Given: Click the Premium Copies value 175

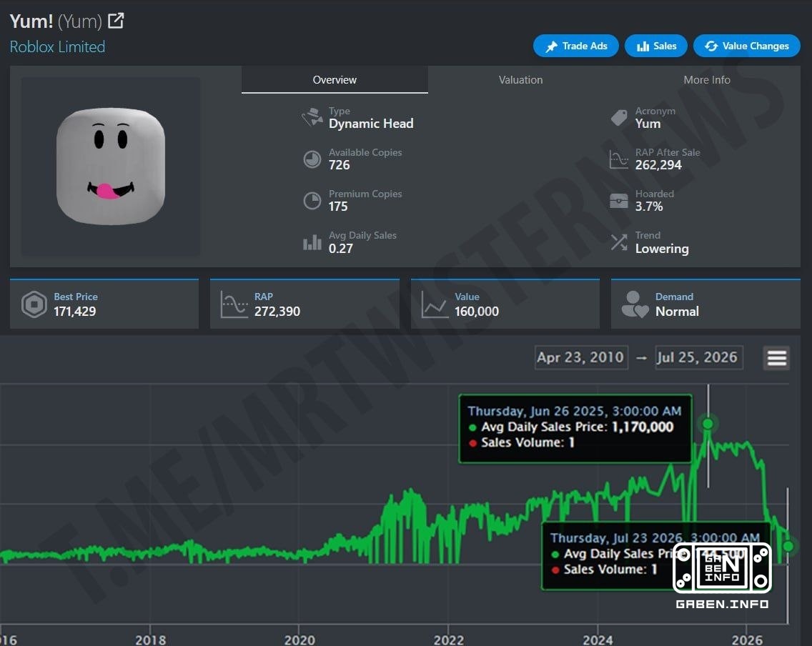Looking at the screenshot, I should pos(338,207).
